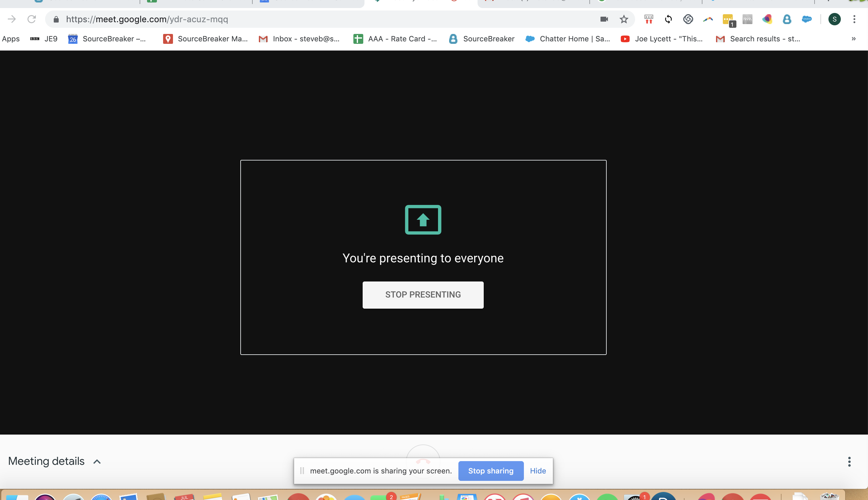
Task: Click the blue SourceBreaker extension icon
Action: point(787,19)
